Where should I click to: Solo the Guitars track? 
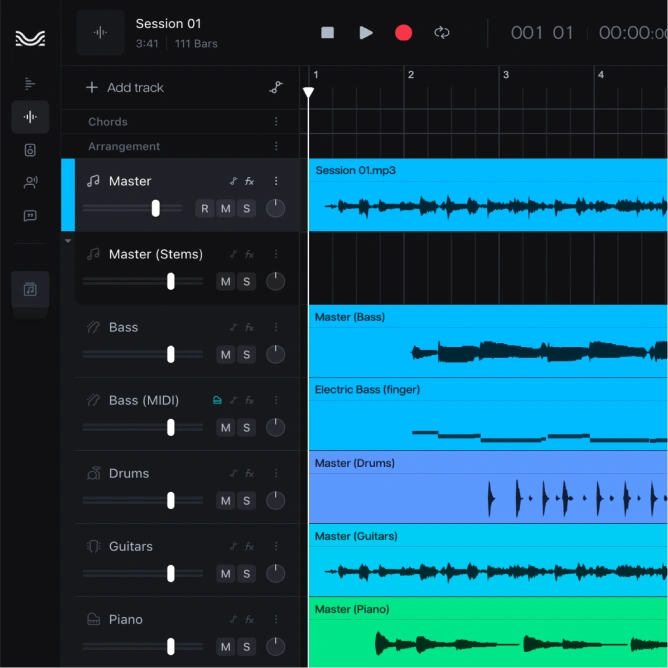tap(247, 574)
